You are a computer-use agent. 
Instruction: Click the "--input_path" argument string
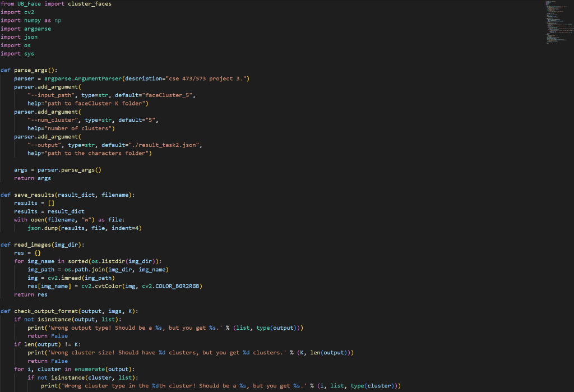point(51,95)
